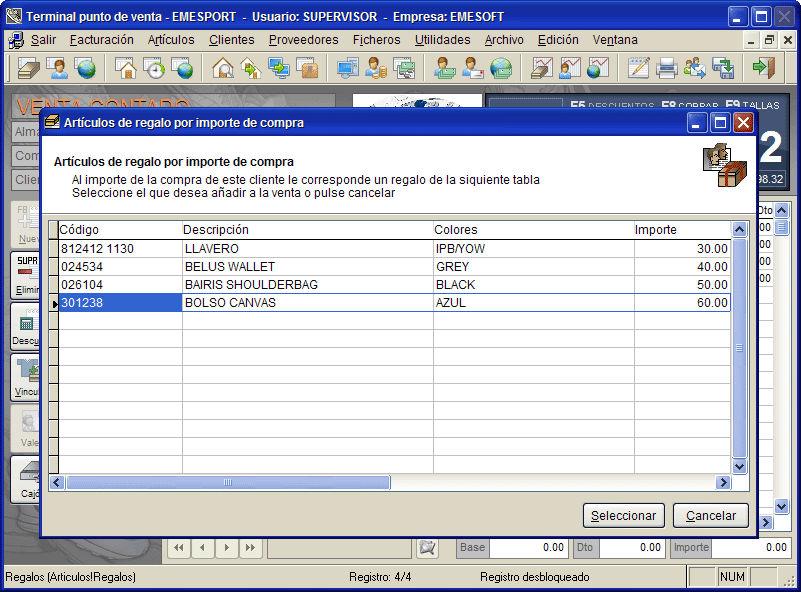Click the first globe icon in the toolbar
Viewport: 801px width, 592px height.
pyautogui.click(x=87, y=68)
